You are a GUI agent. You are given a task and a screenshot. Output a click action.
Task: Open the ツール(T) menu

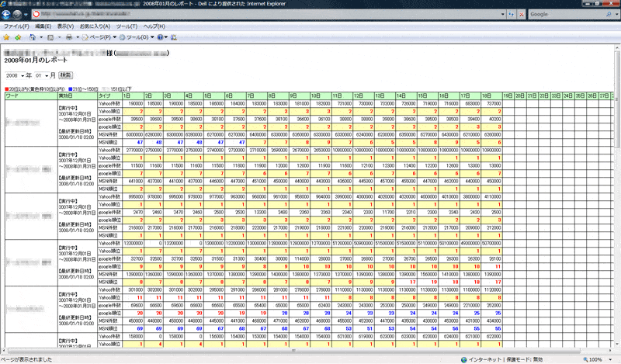127,26
